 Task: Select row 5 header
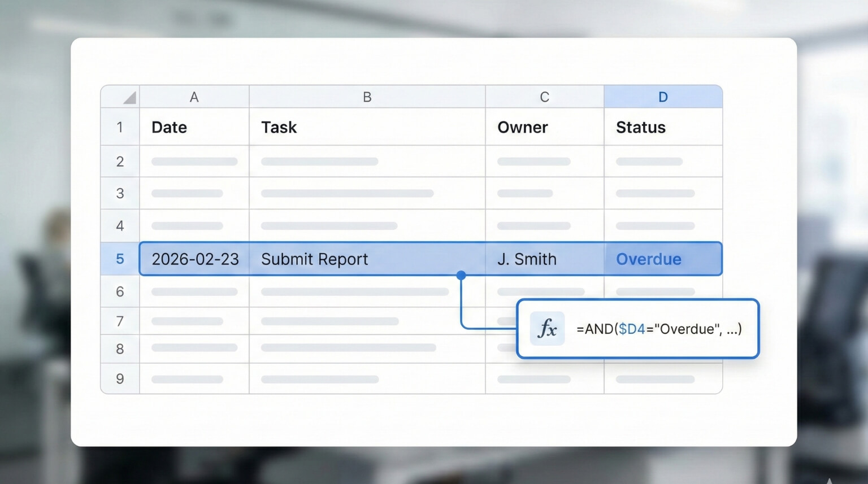coord(120,259)
